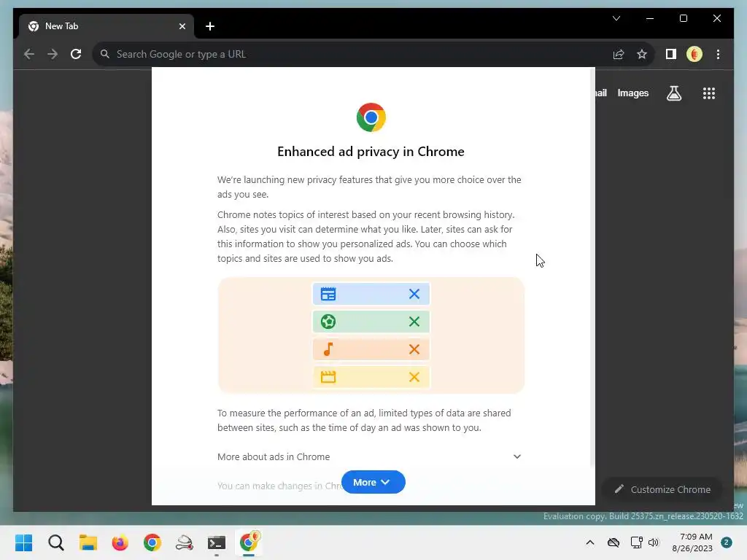Open the tab search dropdown arrow
Screen dimensions: 747x560
click(x=616, y=18)
